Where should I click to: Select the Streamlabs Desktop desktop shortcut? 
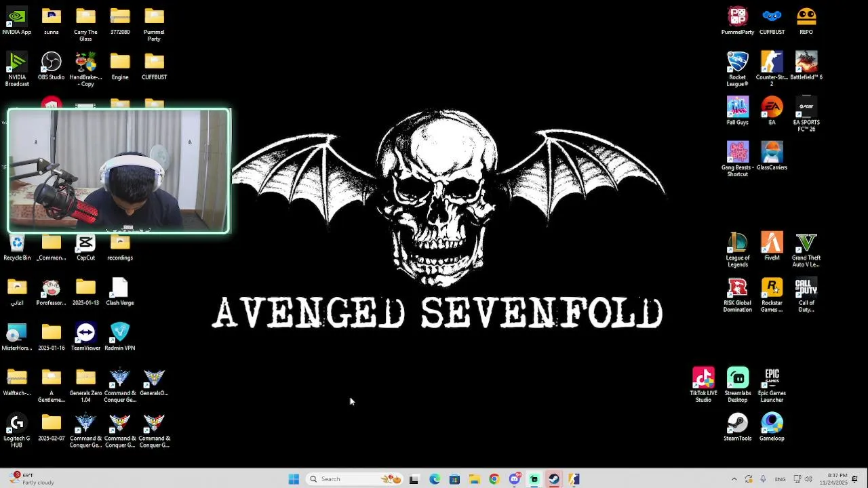click(738, 386)
